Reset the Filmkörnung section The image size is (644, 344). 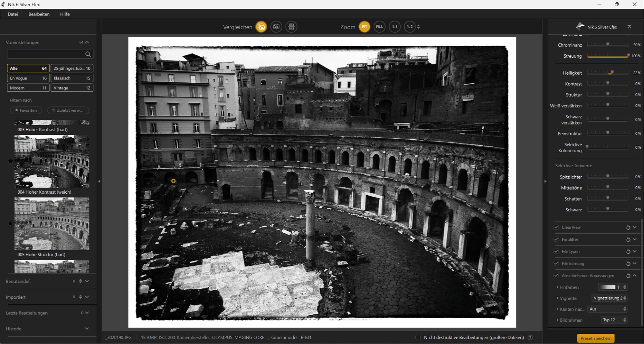628,264
